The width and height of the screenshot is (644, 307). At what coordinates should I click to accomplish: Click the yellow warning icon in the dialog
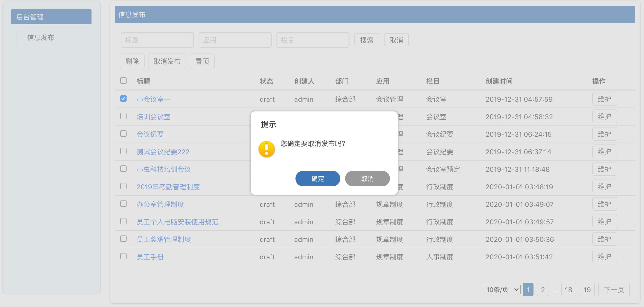click(267, 149)
